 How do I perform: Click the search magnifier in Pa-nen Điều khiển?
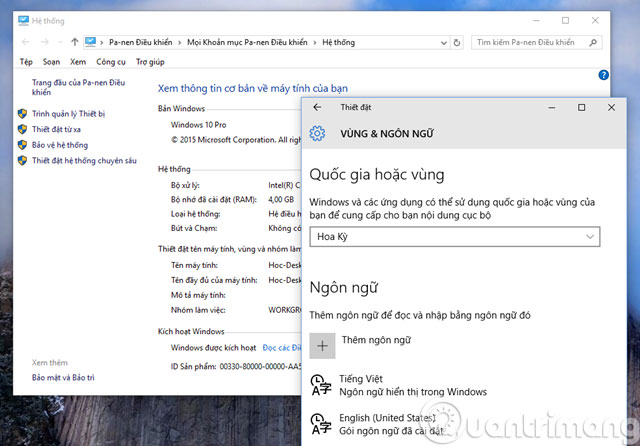pos(593,42)
